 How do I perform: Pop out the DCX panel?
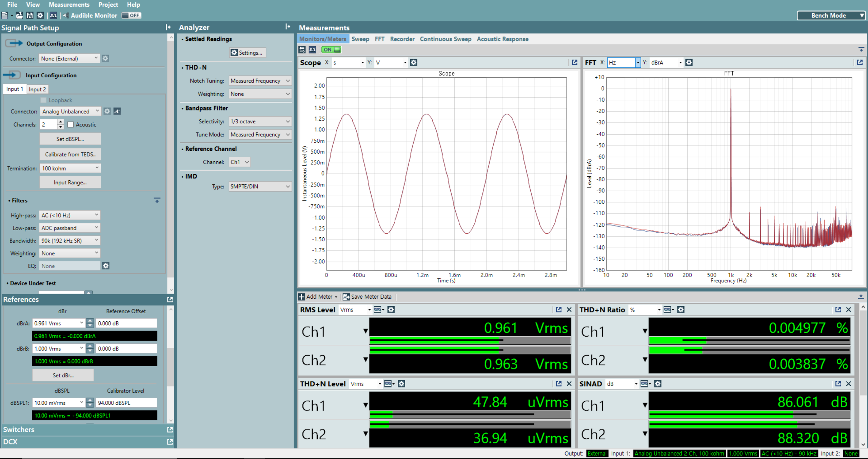pos(170,442)
